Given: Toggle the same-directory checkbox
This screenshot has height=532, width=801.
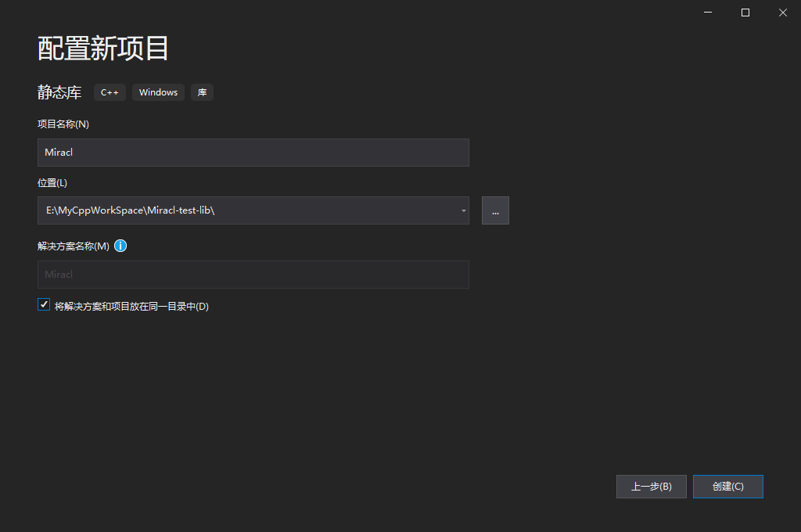Looking at the screenshot, I should [x=44, y=304].
